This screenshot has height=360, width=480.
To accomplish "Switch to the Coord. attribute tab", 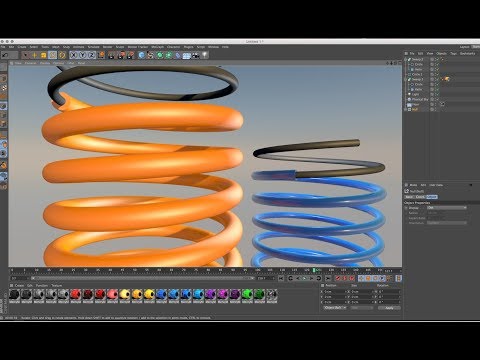I will [420, 197].
